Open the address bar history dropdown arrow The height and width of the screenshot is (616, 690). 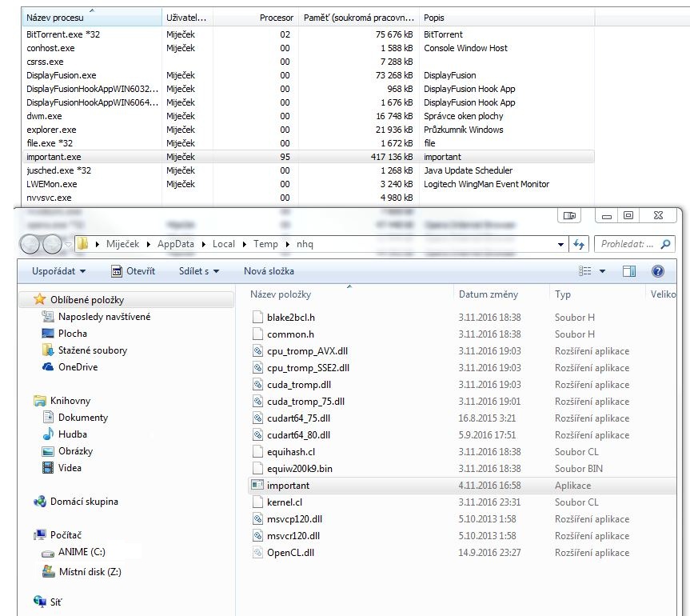560,244
